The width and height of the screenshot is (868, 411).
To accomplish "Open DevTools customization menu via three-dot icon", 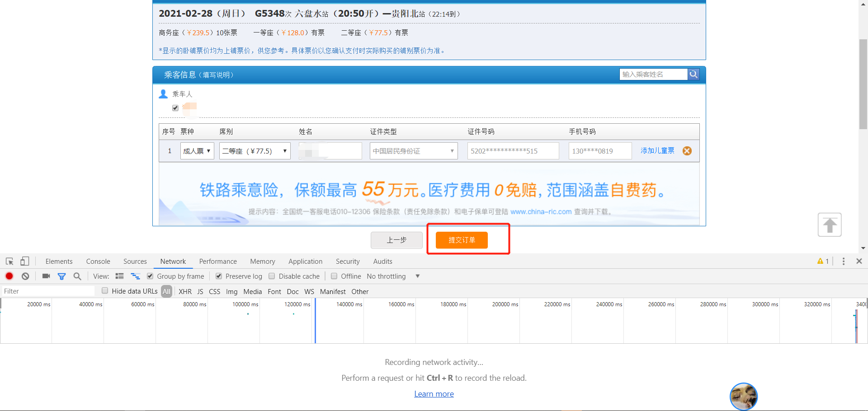I will (843, 261).
